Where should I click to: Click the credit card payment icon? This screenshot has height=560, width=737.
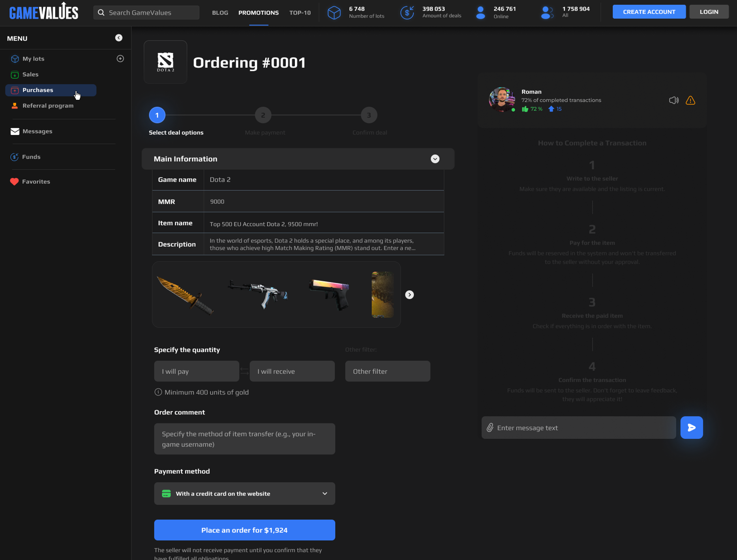pyautogui.click(x=166, y=494)
